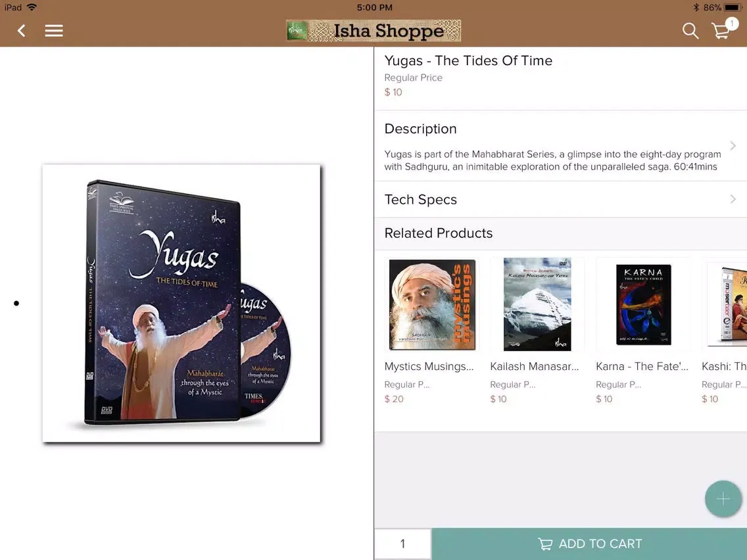The width and height of the screenshot is (747, 560).
Task: Select the Karna - The Fate'... title
Action: [x=642, y=366]
